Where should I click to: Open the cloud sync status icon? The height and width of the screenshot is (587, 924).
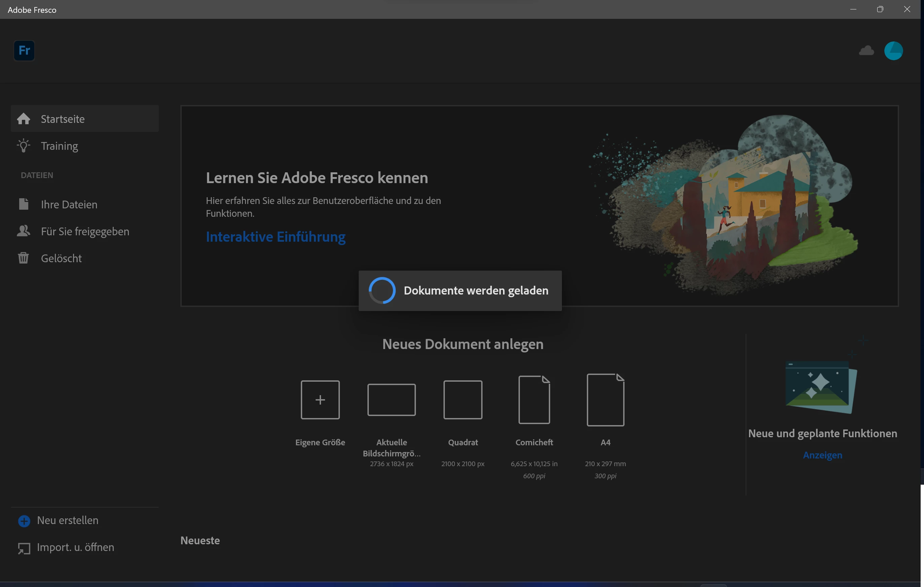(866, 50)
